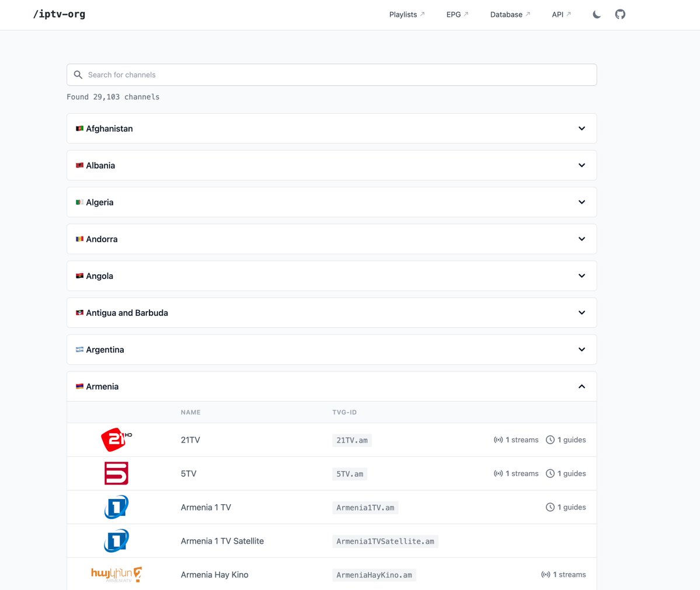This screenshot has width=700, height=590.
Task: Click the Armenia 1 TV channel name
Action: (206, 508)
